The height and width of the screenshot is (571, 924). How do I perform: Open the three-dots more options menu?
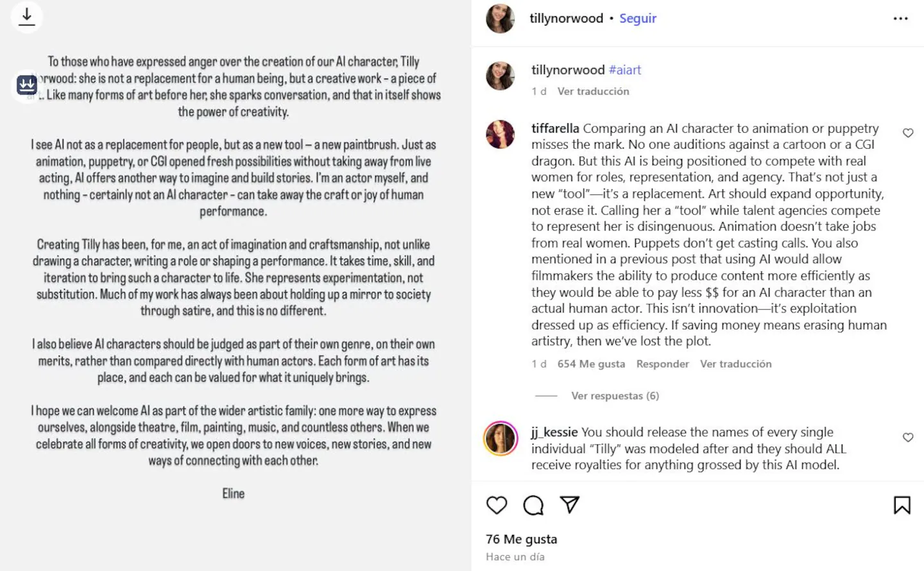coord(900,19)
